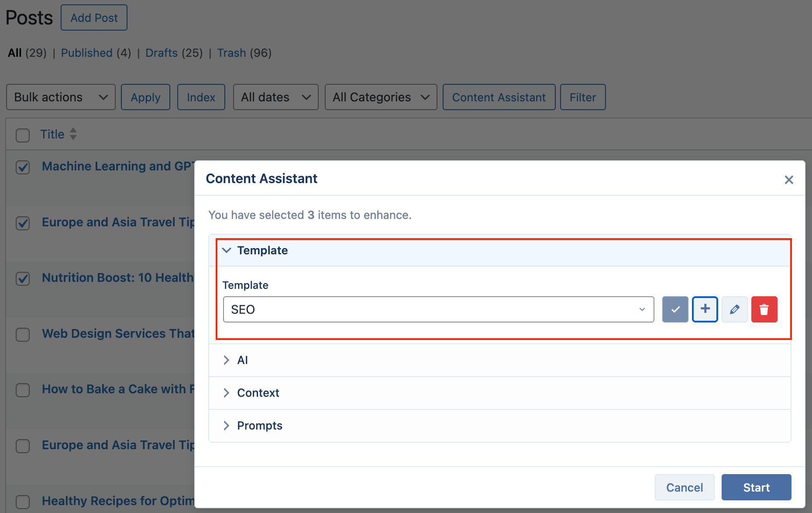Image resolution: width=812 pixels, height=513 pixels.
Task: Uncheck the Nutrition Boost post checkbox
Action: 23,278
